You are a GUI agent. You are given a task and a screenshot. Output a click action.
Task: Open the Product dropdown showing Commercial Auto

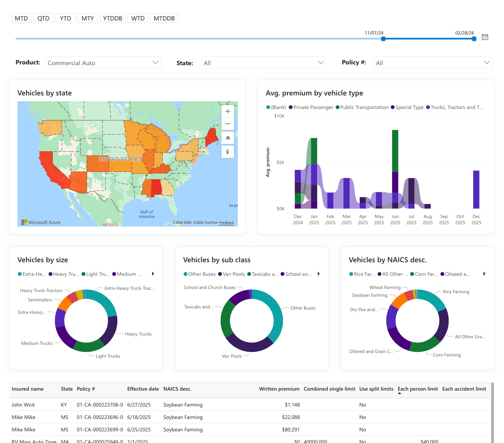[103, 63]
